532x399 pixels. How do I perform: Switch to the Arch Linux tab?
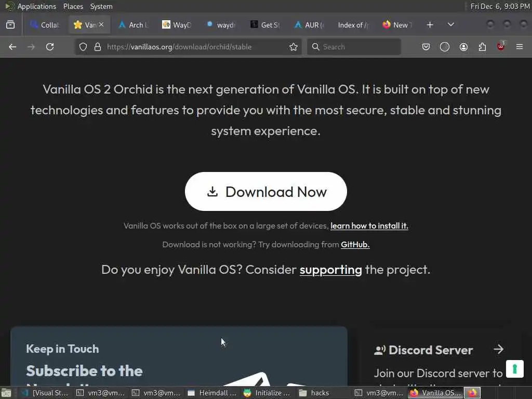click(x=134, y=25)
